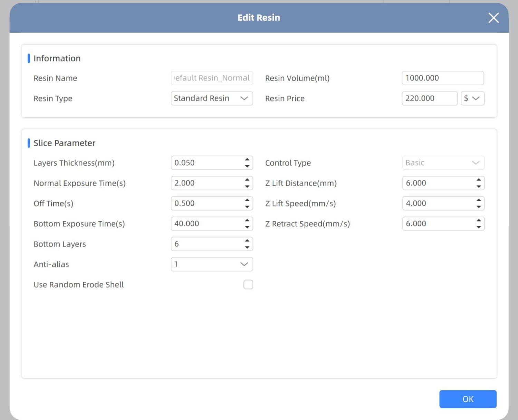Increase Z Lift Distance with up arrow
This screenshot has height=420, width=518.
pos(479,180)
